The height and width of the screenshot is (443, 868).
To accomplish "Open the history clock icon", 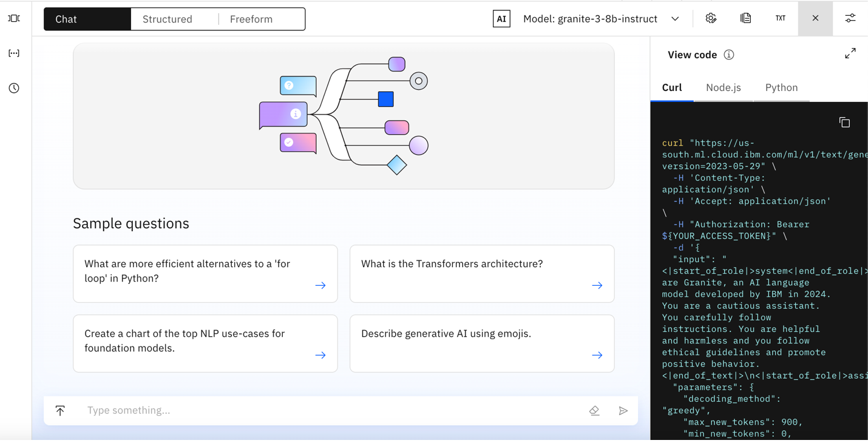I will (x=14, y=89).
